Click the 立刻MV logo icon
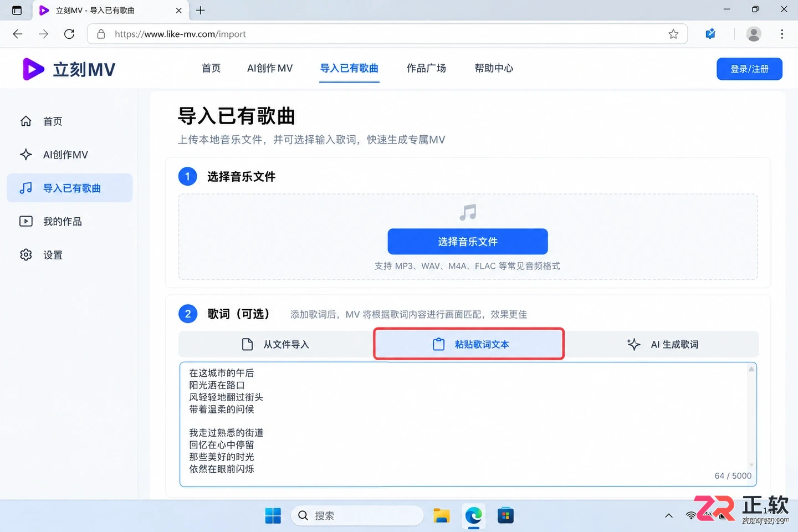Viewport: 798px width, 532px height. pos(33,69)
